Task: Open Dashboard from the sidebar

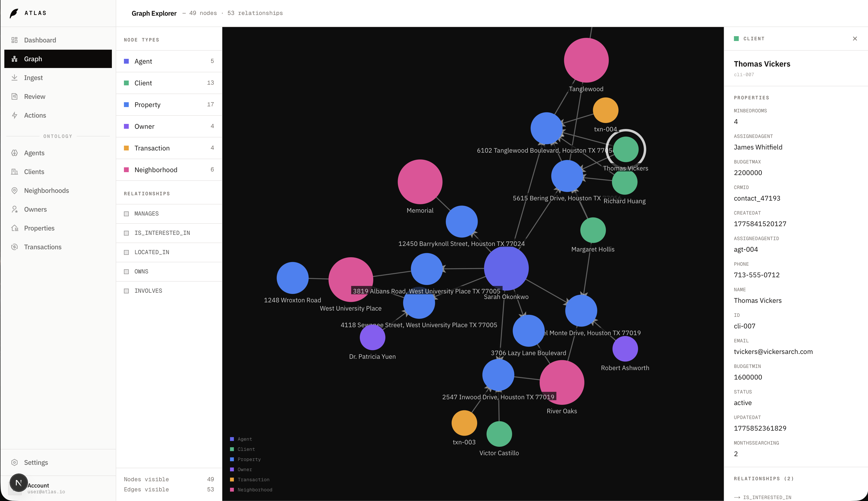Action: pos(58,40)
